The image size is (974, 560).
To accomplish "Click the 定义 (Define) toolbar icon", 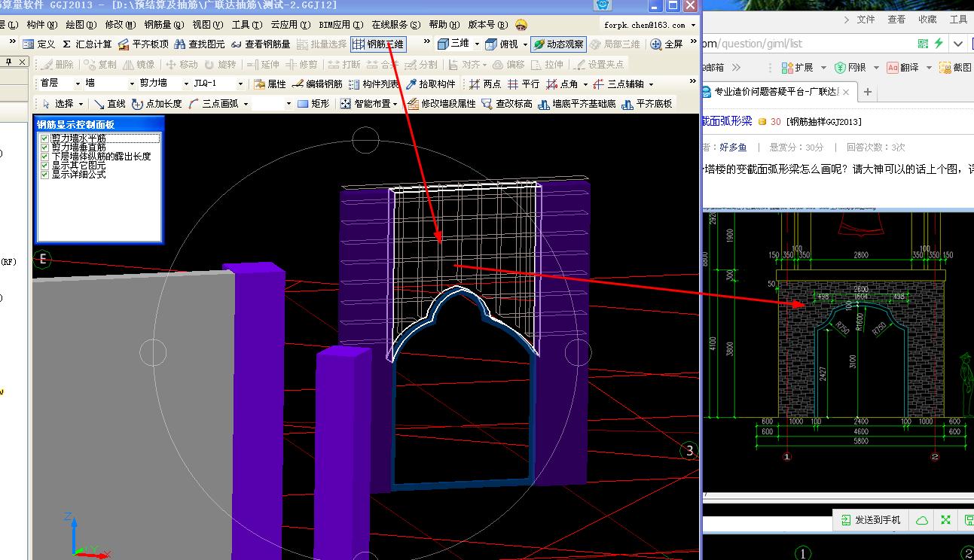I will click(39, 44).
